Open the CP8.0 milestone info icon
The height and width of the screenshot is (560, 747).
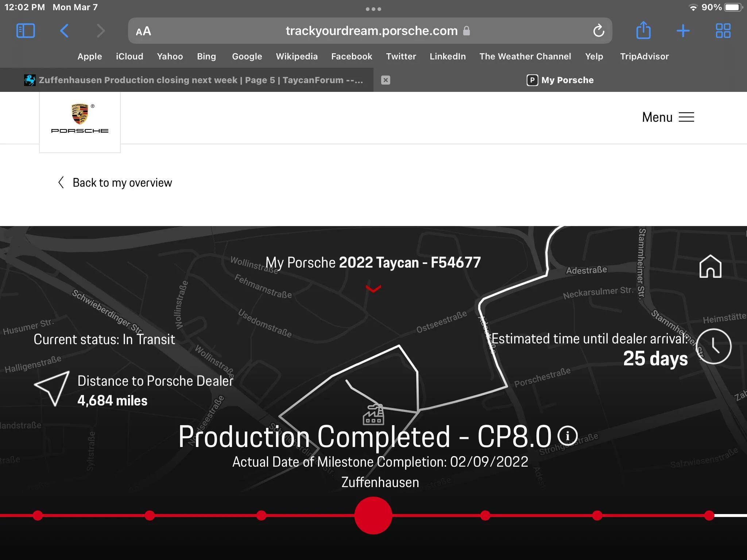[x=567, y=436]
